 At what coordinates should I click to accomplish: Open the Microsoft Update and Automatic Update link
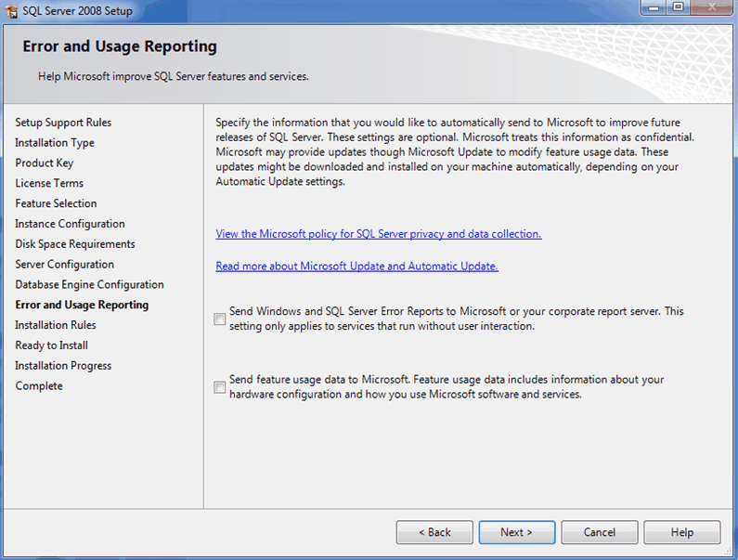pos(356,267)
